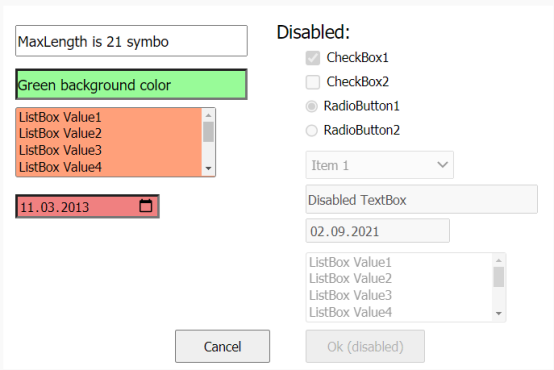The height and width of the screenshot is (370, 554).
Task: Click the Ok (disabled) button
Action: pyautogui.click(x=365, y=346)
